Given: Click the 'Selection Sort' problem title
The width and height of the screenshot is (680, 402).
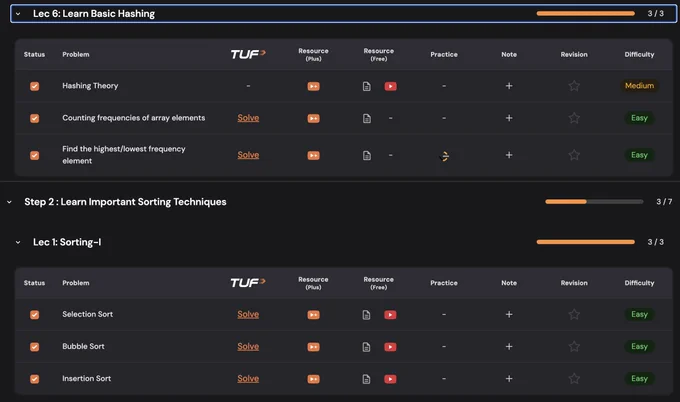Looking at the screenshot, I should pos(88,314).
